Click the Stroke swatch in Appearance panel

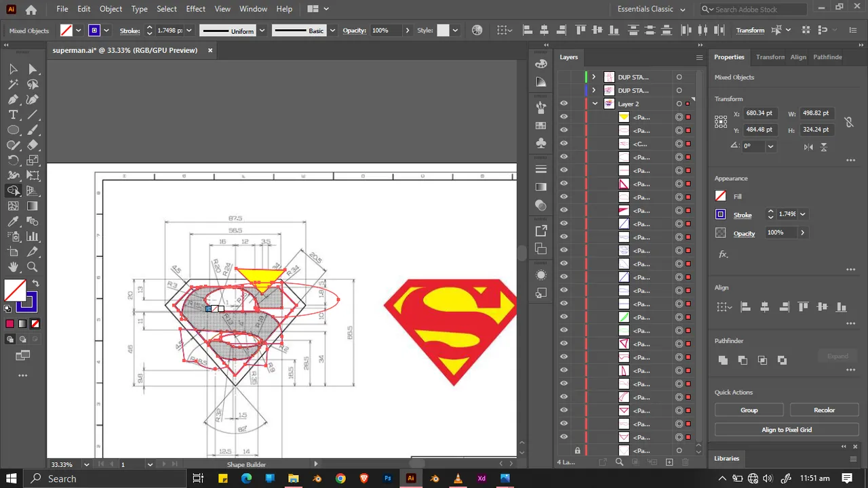(x=721, y=215)
